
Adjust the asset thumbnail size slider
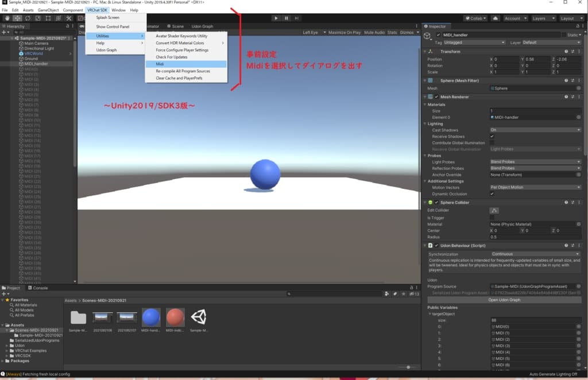click(x=408, y=367)
